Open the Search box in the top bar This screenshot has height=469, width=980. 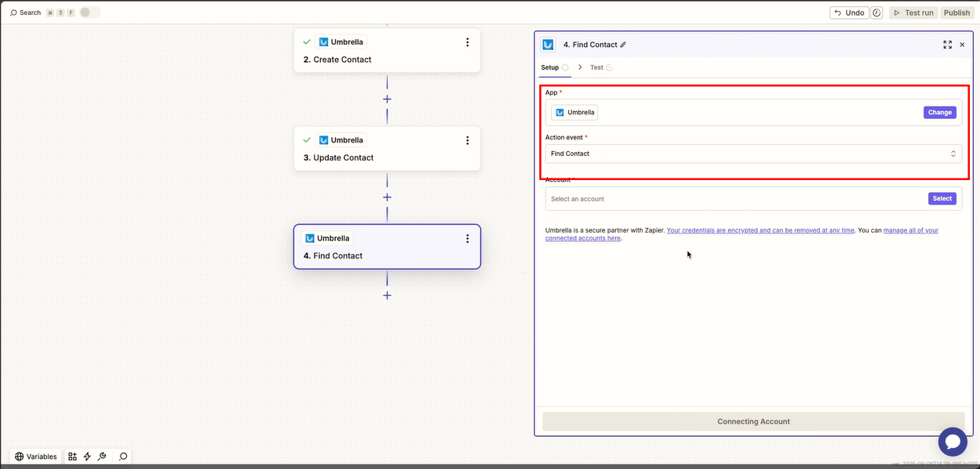pos(25,13)
